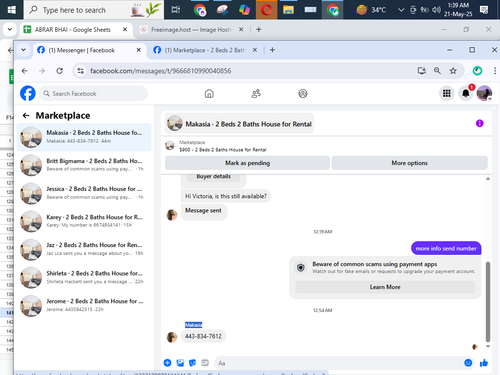Click More options button
Screen dimensions: 500x375
(409, 163)
